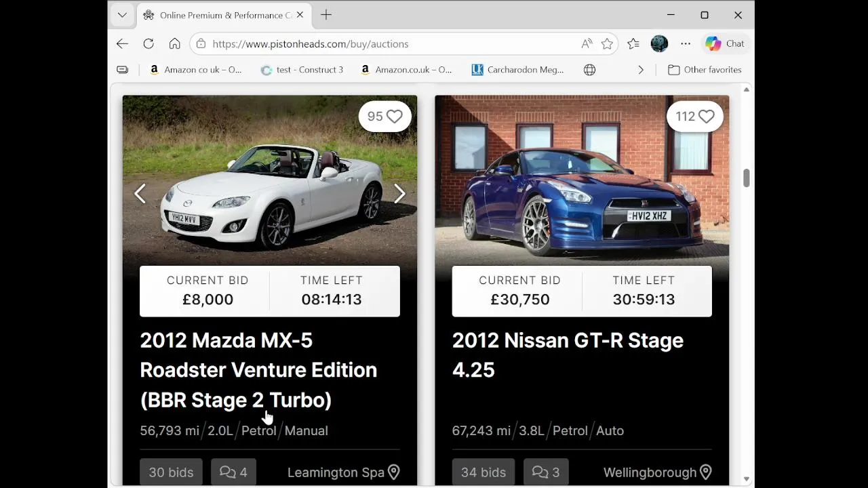Click the 56,793 mi mileage text
Screen dimensions: 868x488
tap(170, 431)
